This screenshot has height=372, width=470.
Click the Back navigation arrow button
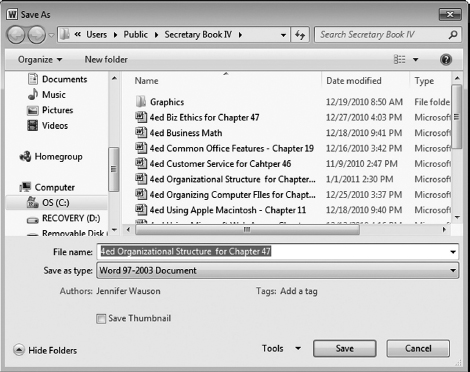click(16, 35)
